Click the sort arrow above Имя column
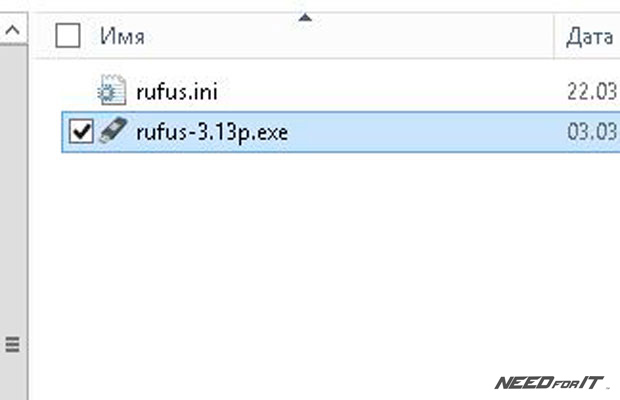 click(x=305, y=17)
